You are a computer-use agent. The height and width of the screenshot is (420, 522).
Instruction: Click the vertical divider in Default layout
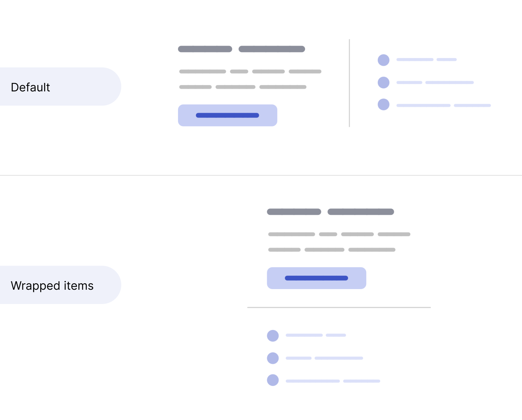tap(349, 83)
